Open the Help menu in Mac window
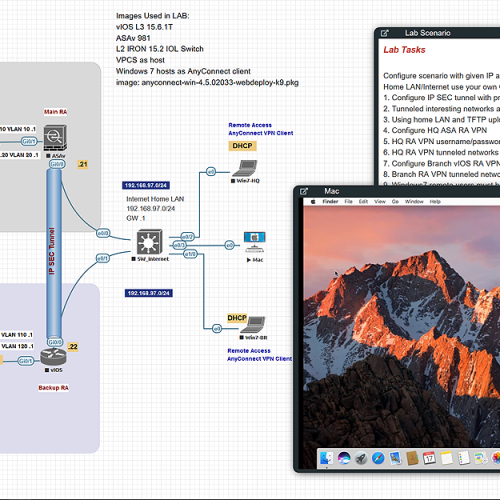500x500 pixels. (x=435, y=202)
